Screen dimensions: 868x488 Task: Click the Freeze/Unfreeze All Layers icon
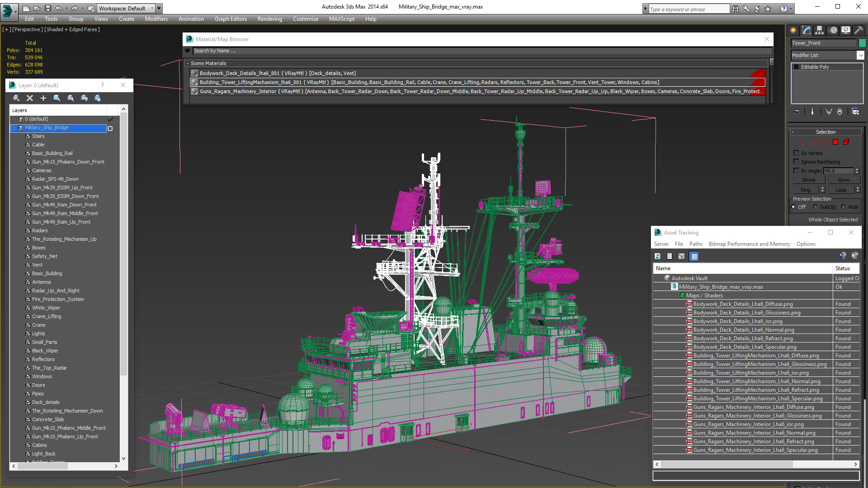pos(98,98)
